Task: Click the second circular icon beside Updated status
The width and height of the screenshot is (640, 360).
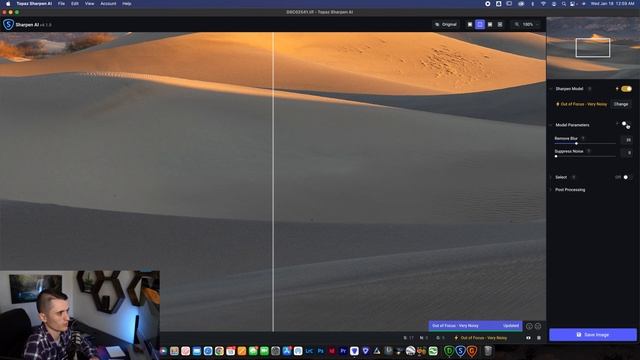Action: tap(538, 326)
